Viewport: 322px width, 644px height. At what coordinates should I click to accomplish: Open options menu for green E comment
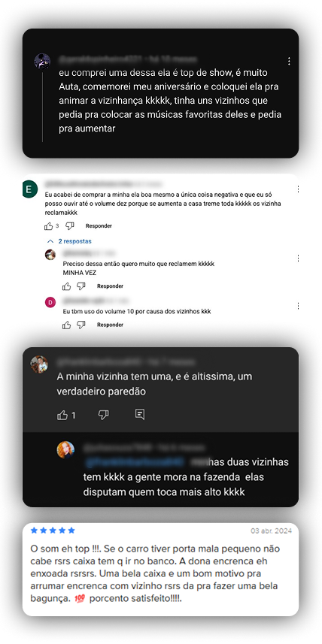(298, 189)
